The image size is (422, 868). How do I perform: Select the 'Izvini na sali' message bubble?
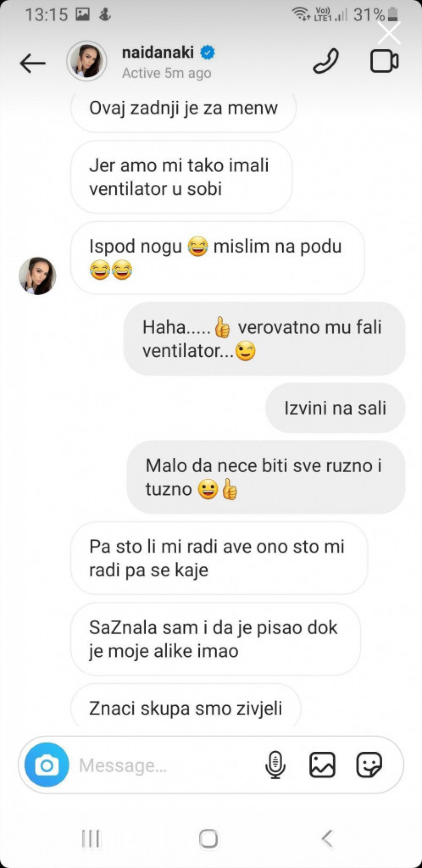point(335,408)
